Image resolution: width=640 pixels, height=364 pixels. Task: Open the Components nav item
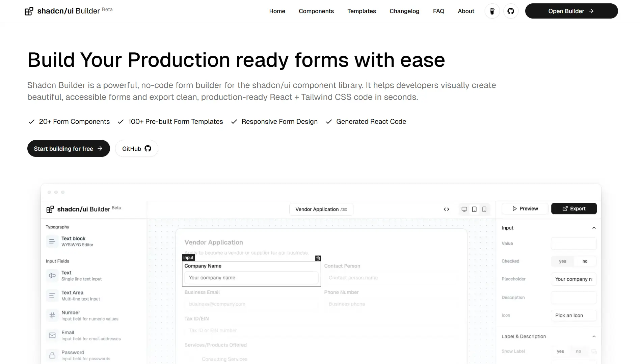click(316, 11)
